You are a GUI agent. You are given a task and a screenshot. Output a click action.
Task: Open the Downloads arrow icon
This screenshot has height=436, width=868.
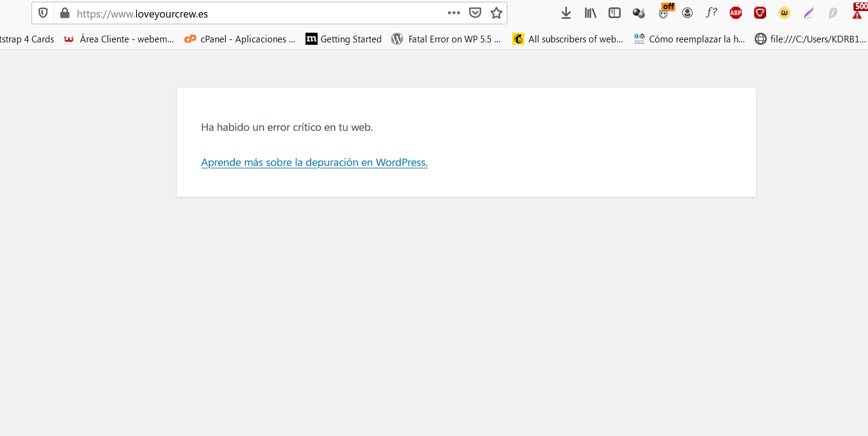coord(566,13)
